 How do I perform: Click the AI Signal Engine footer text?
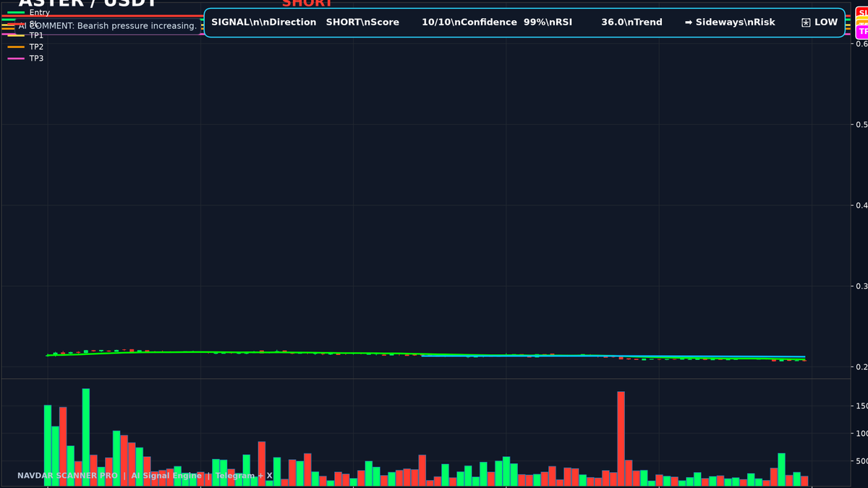click(x=166, y=476)
